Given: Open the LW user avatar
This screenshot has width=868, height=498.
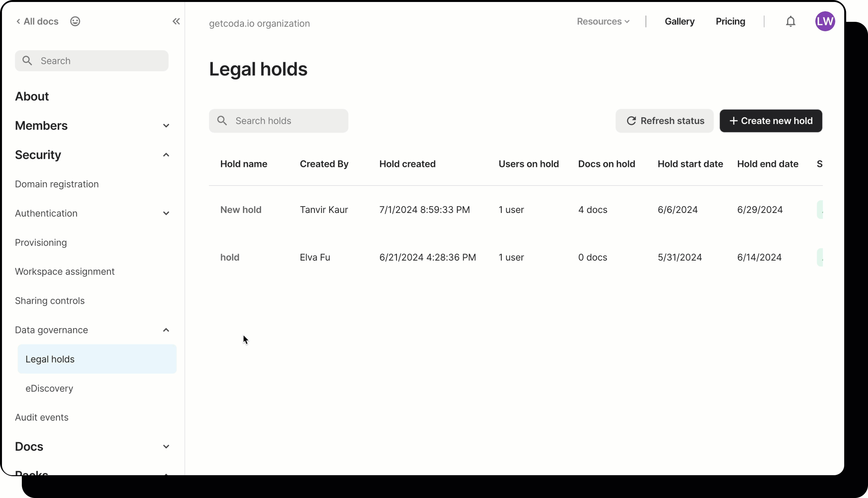Looking at the screenshot, I should tap(825, 21).
